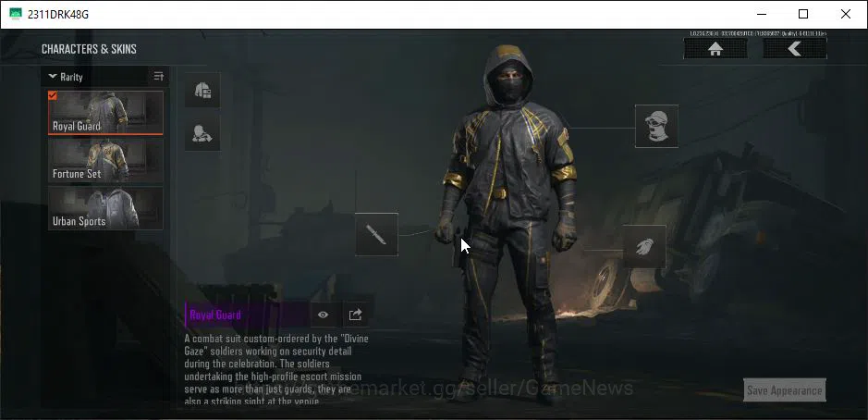
Task: Select the Royal Guard skin thumbnail
Action: [x=105, y=113]
